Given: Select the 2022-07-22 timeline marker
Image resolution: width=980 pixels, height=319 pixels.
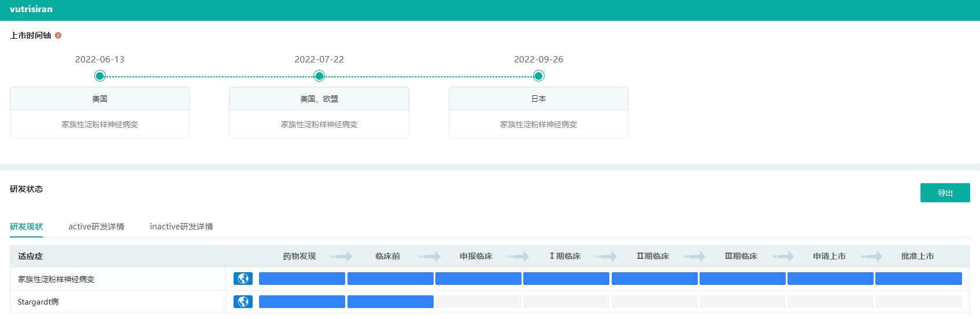Looking at the screenshot, I should tap(319, 76).
